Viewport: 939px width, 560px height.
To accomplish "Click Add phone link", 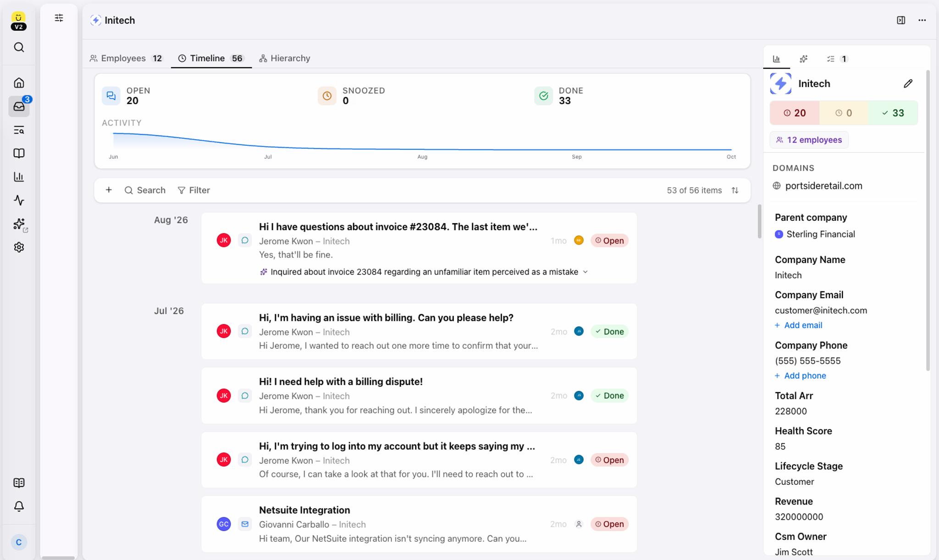I will [800, 375].
